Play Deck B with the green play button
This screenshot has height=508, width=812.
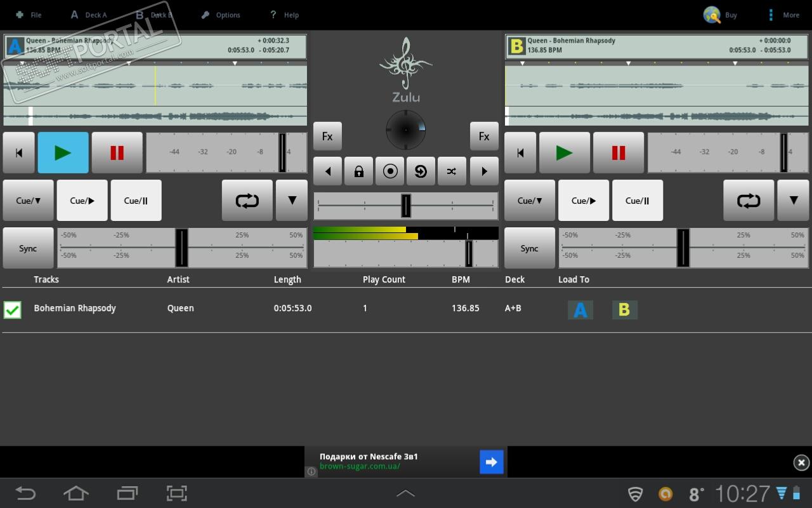coord(565,153)
